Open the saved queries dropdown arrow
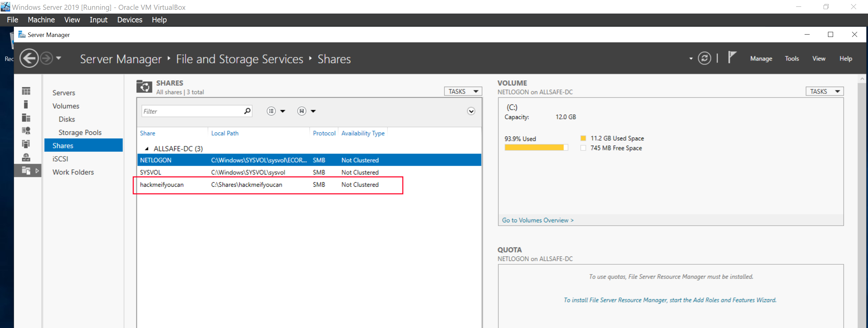This screenshot has height=328, width=868. 313,111
